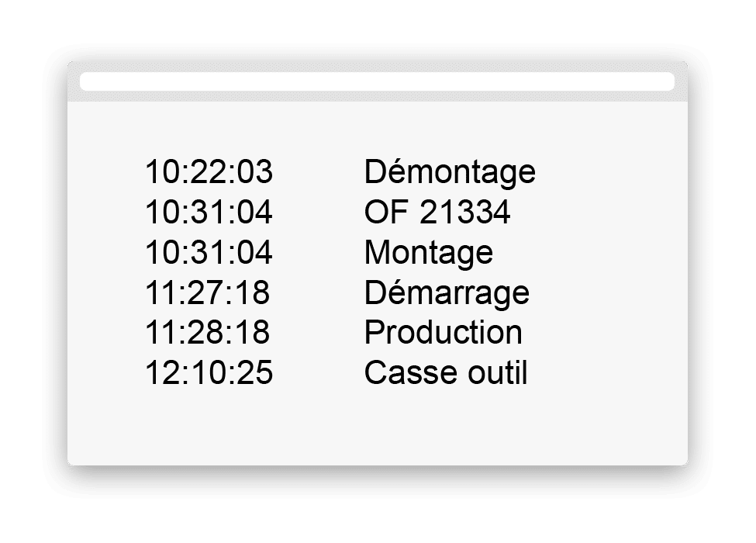Select the Casse outil entry
Image resolution: width=756 pixels, height=543 pixels.
[446, 372]
